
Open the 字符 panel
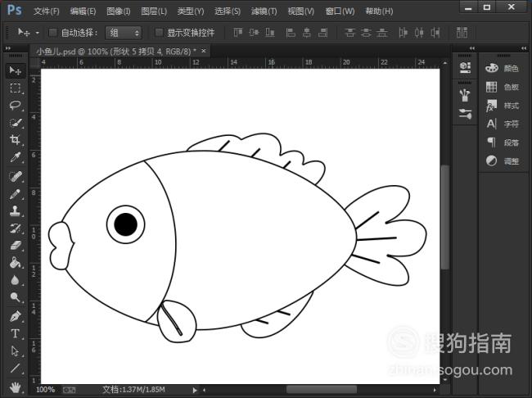point(503,124)
